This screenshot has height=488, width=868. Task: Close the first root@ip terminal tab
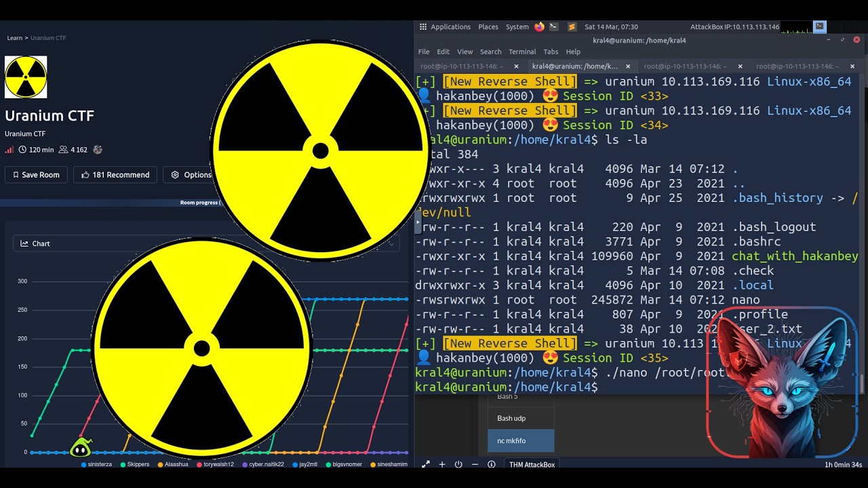point(516,66)
